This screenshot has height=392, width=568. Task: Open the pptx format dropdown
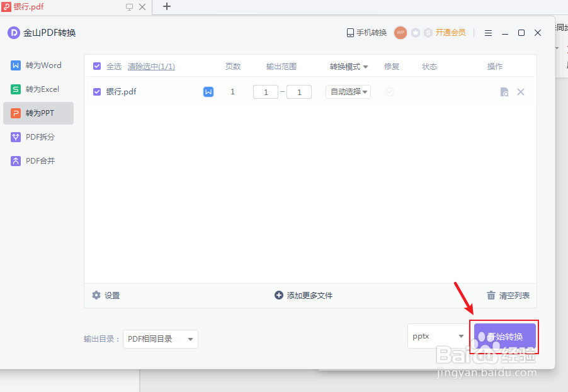point(438,336)
